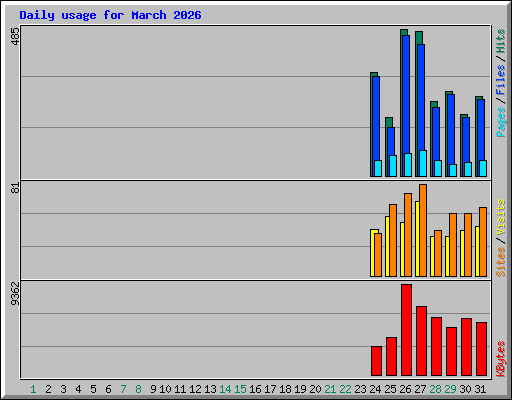
Task: Click the blue "Files" legend label
Action: [500, 80]
